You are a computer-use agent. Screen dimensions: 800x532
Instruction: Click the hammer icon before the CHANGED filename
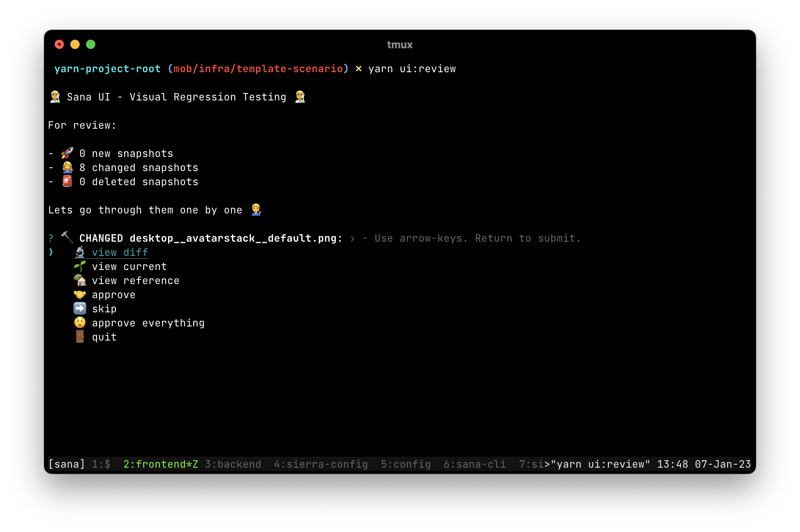[67, 238]
